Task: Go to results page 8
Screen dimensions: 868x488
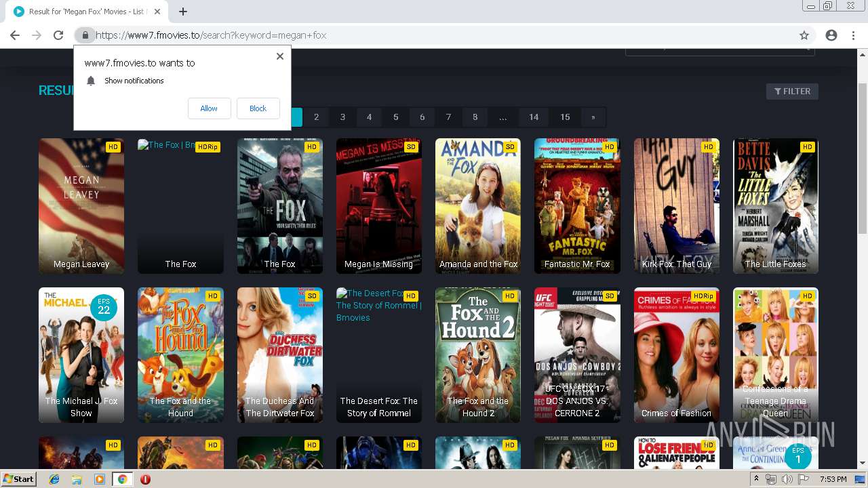Action: [x=475, y=117]
